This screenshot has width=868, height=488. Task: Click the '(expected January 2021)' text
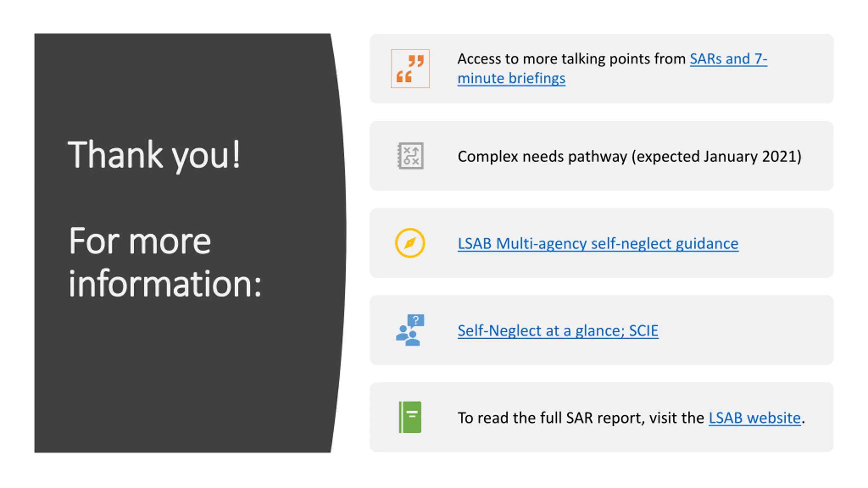coord(716,157)
